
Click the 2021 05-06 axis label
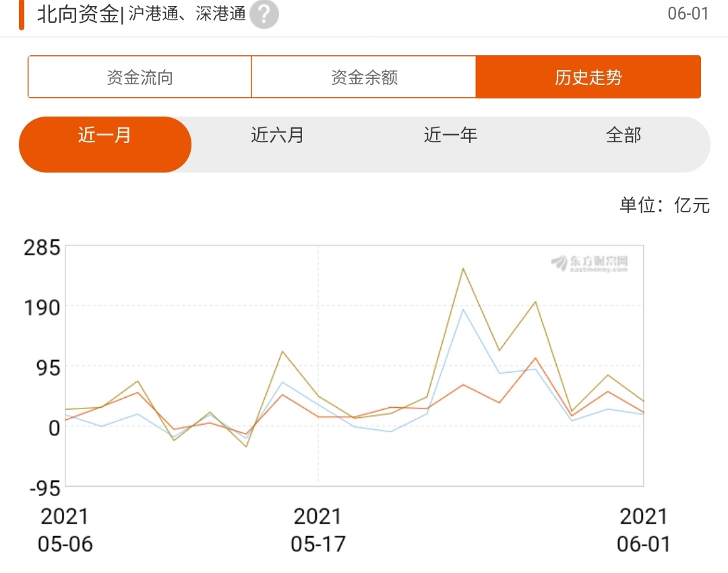tap(65, 529)
